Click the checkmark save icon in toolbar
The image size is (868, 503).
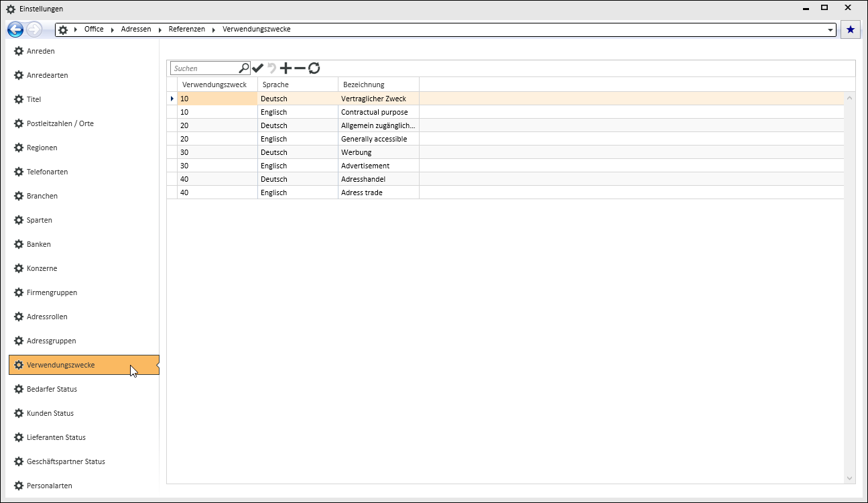(258, 68)
